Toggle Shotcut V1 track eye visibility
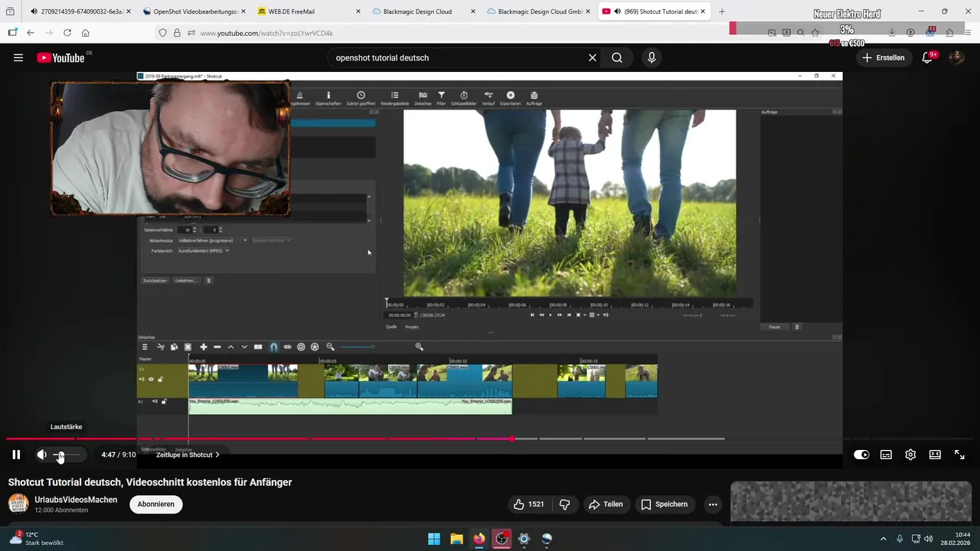The height and width of the screenshot is (551, 980). (151, 380)
